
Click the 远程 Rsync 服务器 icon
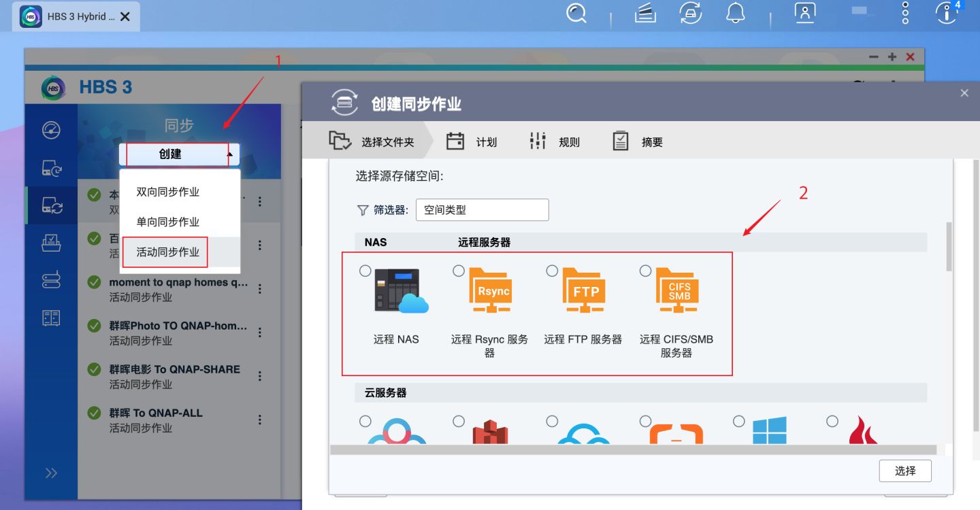click(x=489, y=290)
